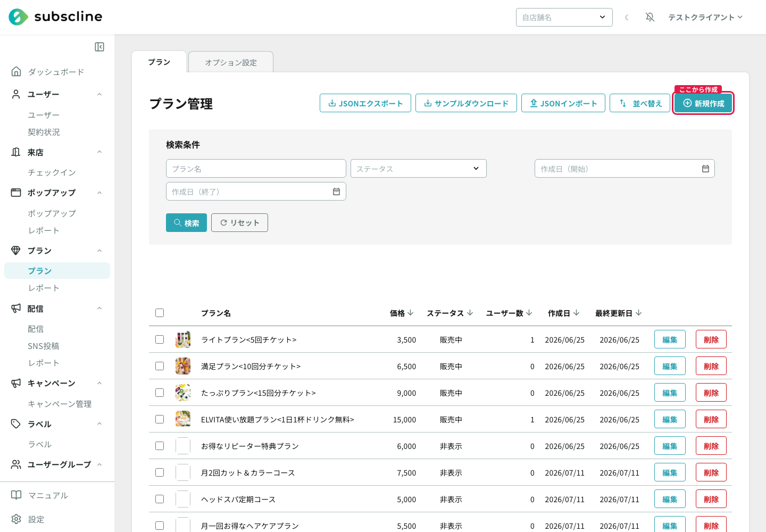The image size is (766, 532).
Task: Click the サンプルダウンロード button
Action: coord(466,103)
